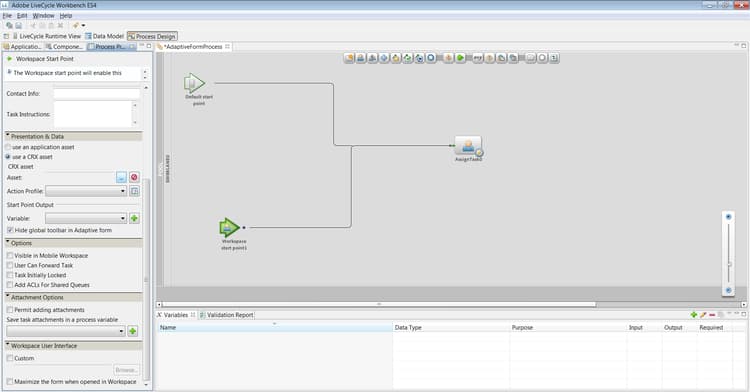Click the edit icon beside Action Profile
The width and height of the screenshot is (750, 392).
tap(134, 191)
